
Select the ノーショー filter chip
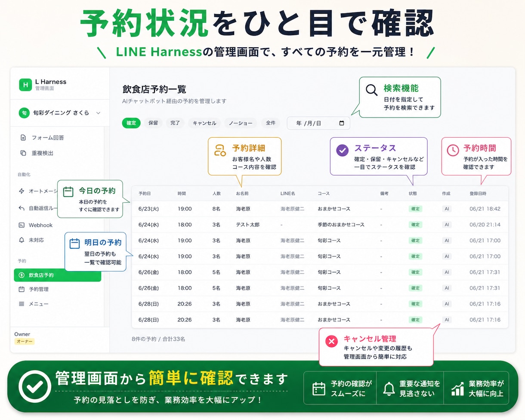(241, 123)
